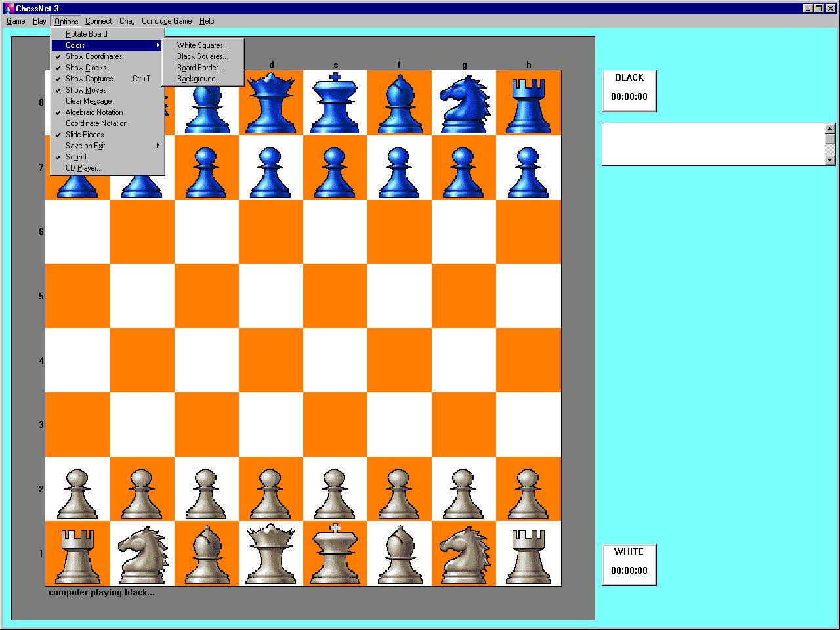Open the Conclude Game menu
The image size is (840, 630).
click(167, 21)
